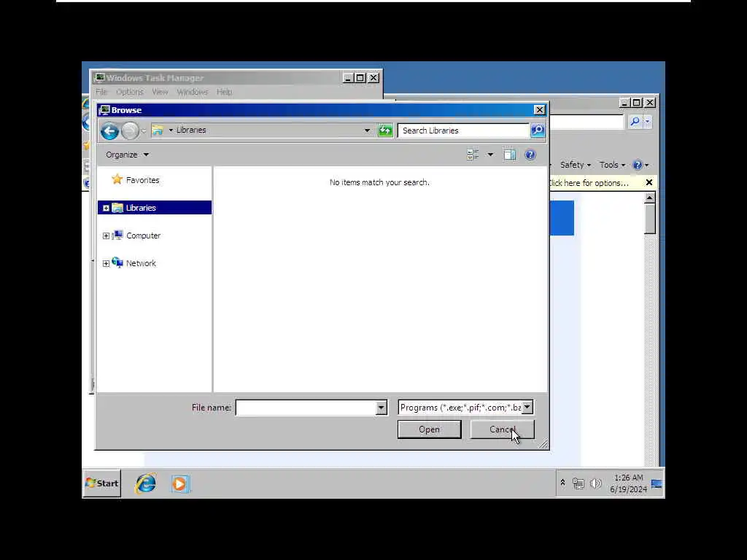Click the search magnifier icon in Browse dialog
Screen dimensions: 747x560
[x=538, y=131]
